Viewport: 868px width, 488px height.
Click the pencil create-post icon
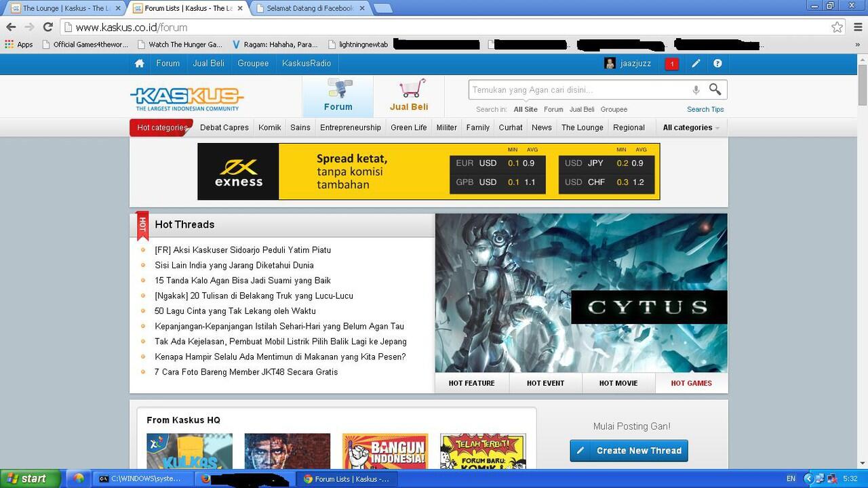(696, 64)
